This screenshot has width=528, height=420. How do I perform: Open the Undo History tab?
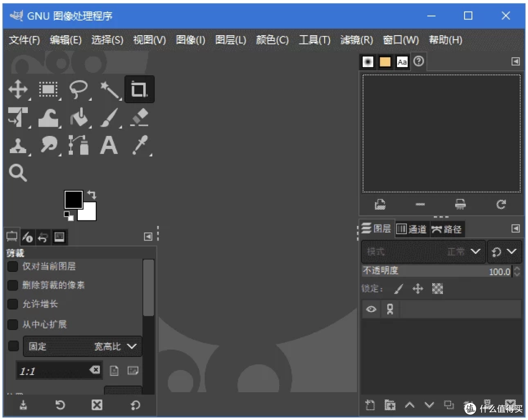[x=43, y=237]
